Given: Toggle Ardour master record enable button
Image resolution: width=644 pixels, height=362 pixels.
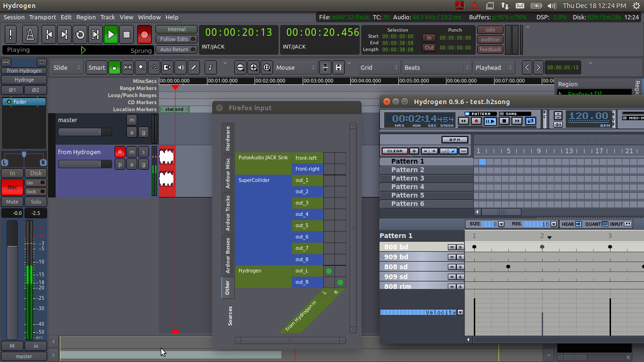Looking at the screenshot, I should 145,34.
